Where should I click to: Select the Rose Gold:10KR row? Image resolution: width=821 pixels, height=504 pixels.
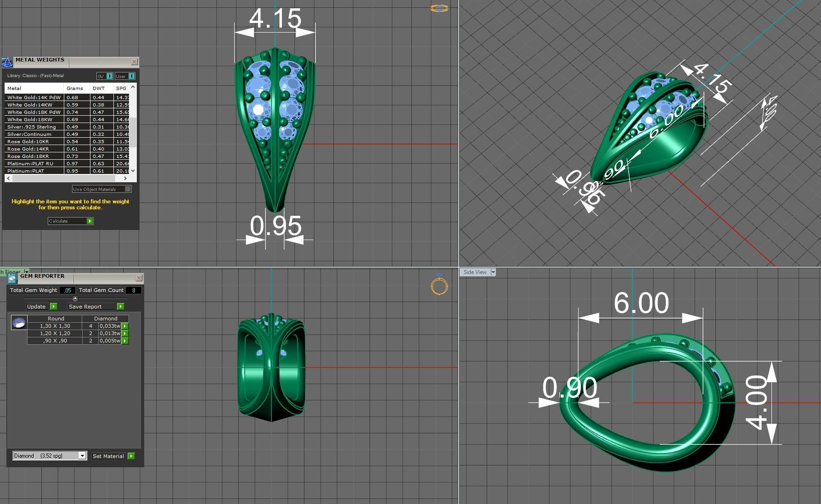click(x=67, y=141)
